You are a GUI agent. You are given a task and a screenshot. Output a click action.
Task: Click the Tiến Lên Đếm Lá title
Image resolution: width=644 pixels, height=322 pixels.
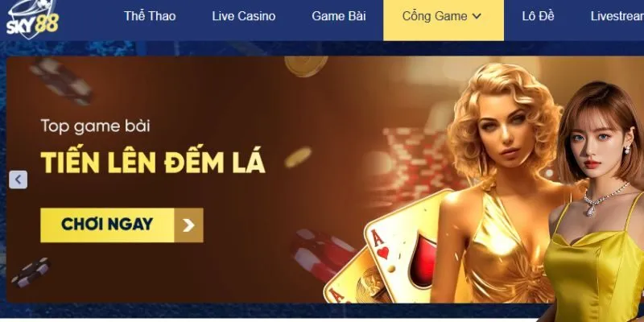point(153,163)
